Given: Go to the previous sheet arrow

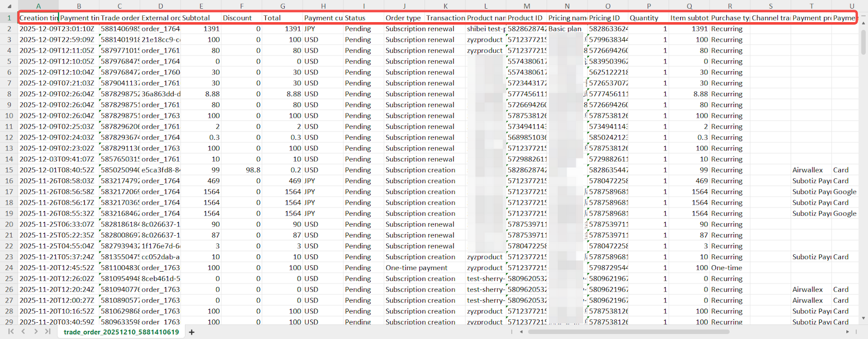Looking at the screenshot, I should (23, 331).
